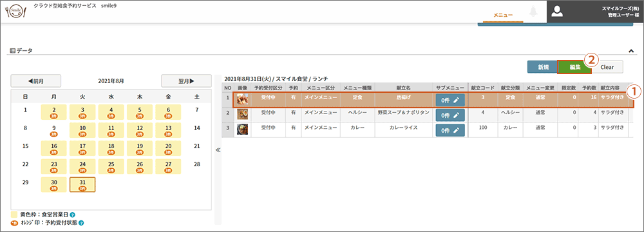Select August 13 in calendar
Image resolution: width=644 pixels, height=232 pixels.
[x=168, y=130]
